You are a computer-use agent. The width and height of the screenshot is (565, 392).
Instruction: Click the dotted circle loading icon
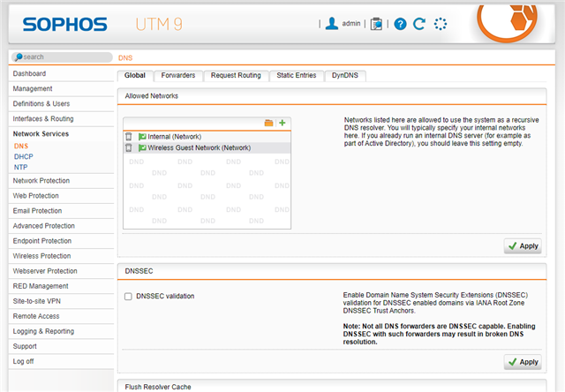tap(441, 24)
